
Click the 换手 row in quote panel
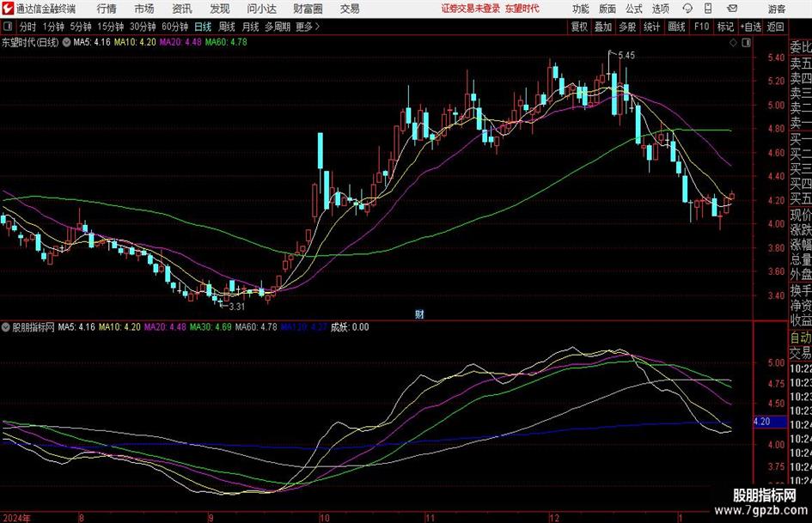tap(801, 291)
